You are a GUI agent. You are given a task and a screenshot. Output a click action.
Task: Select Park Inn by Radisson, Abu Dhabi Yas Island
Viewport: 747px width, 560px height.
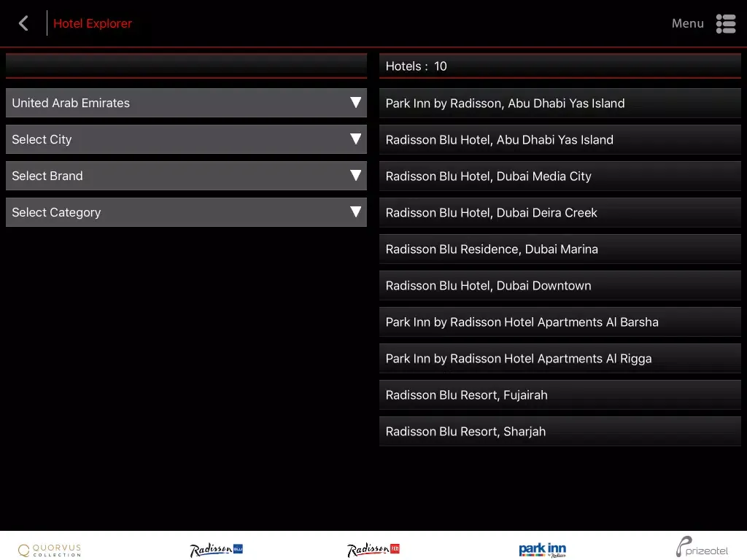point(560,104)
